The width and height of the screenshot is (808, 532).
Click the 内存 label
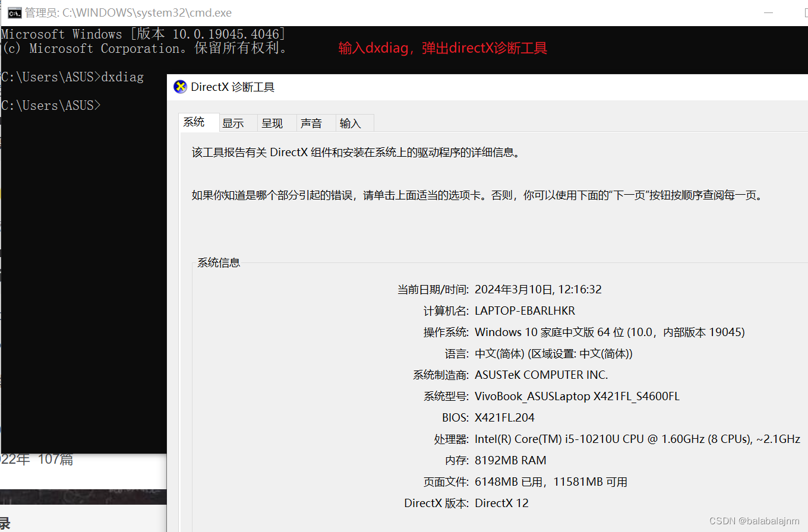(x=457, y=460)
